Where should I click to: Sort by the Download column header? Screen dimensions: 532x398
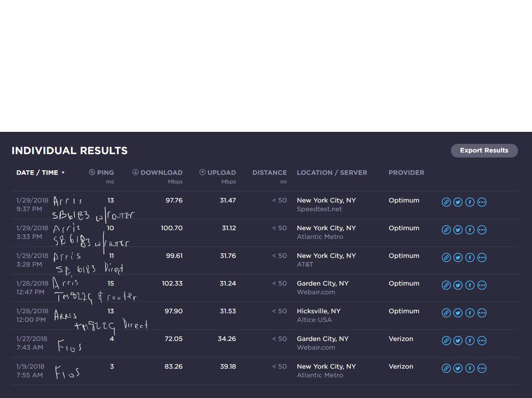(161, 173)
